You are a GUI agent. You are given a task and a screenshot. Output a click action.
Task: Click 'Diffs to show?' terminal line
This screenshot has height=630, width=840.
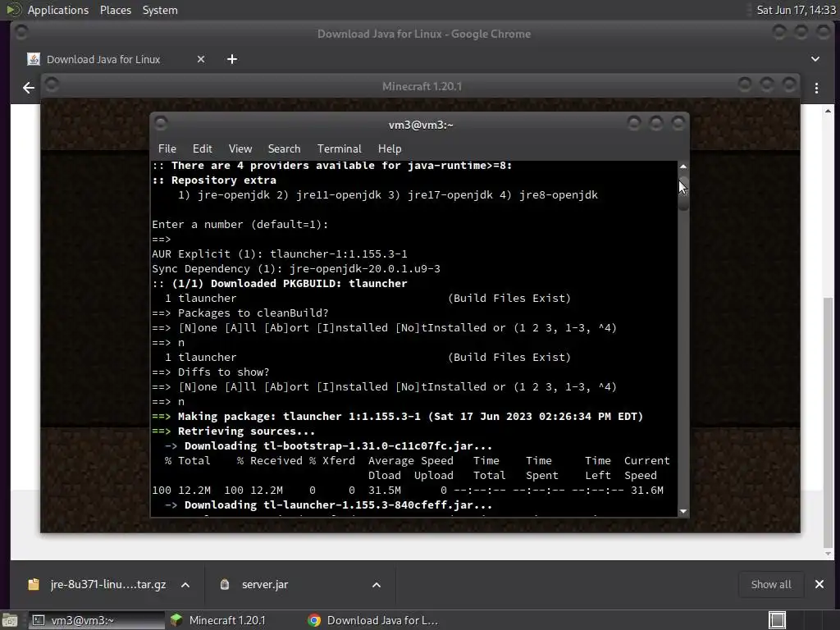coord(211,372)
